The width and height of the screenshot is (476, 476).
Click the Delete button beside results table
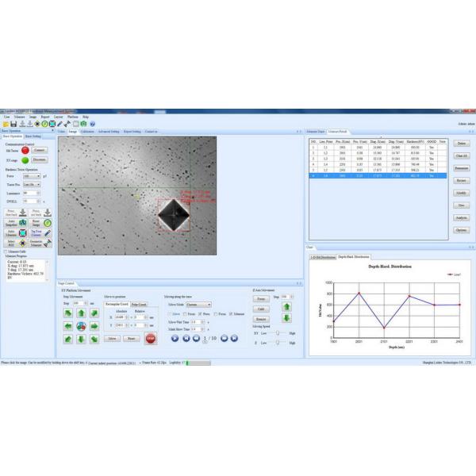coord(462,144)
